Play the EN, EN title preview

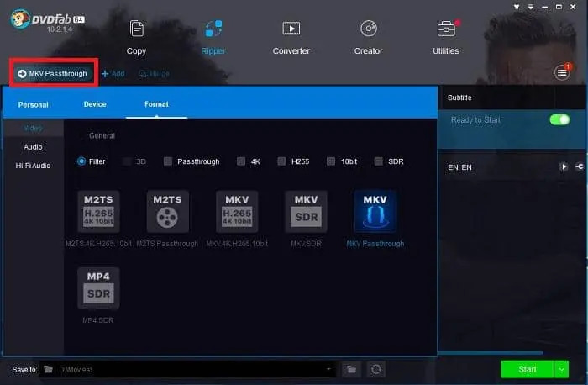click(564, 167)
